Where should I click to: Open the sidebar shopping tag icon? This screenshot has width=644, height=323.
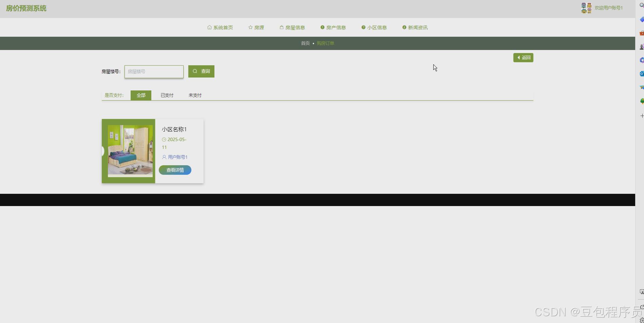tap(642, 20)
